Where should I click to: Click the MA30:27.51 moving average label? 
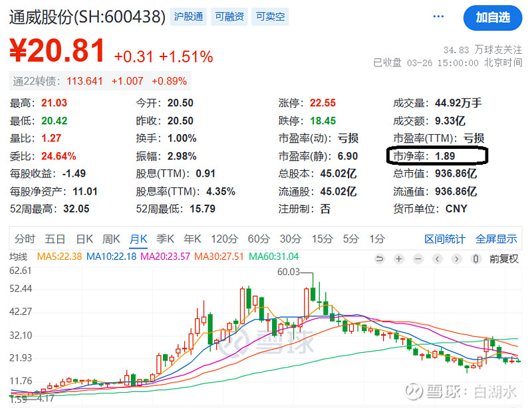tap(219, 256)
